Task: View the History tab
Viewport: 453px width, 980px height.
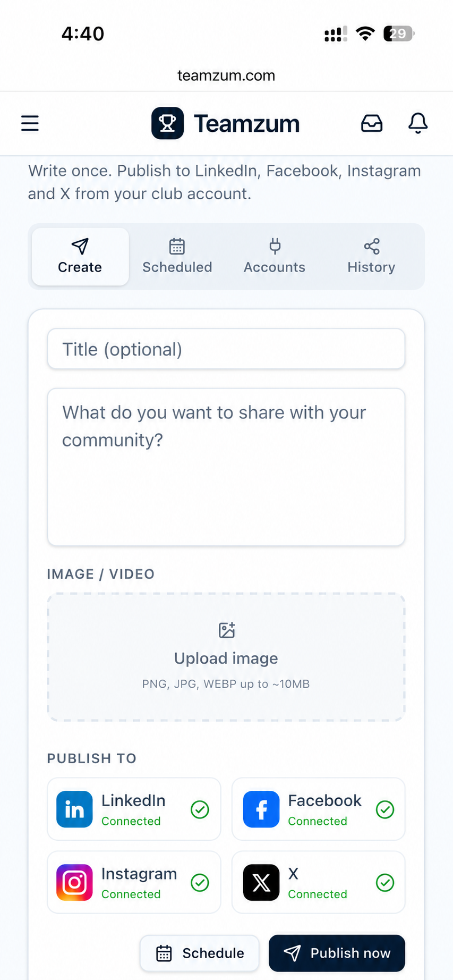Action: [x=372, y=257]
